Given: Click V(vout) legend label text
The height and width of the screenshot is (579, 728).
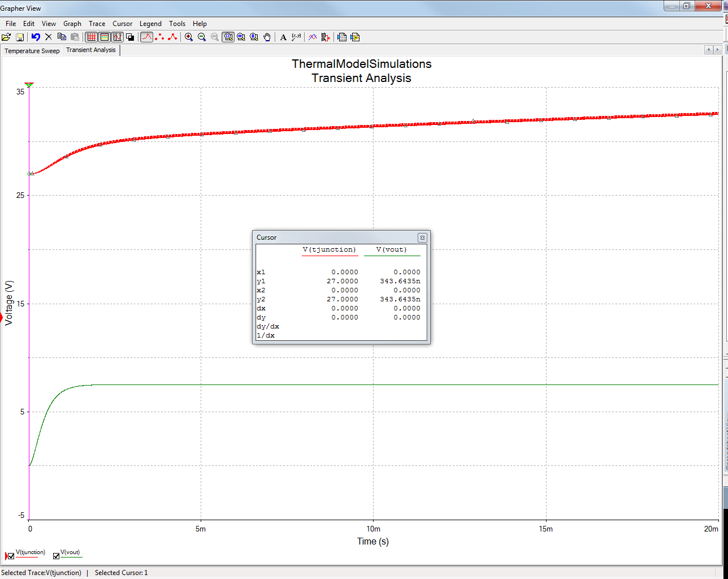Looking at the screenshot, I should [x=70, y=552].
